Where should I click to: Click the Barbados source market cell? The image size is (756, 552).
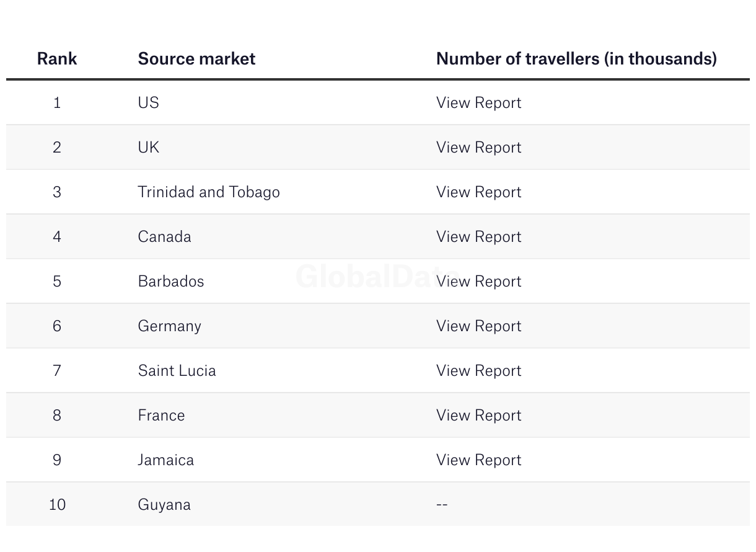point(170,282)
